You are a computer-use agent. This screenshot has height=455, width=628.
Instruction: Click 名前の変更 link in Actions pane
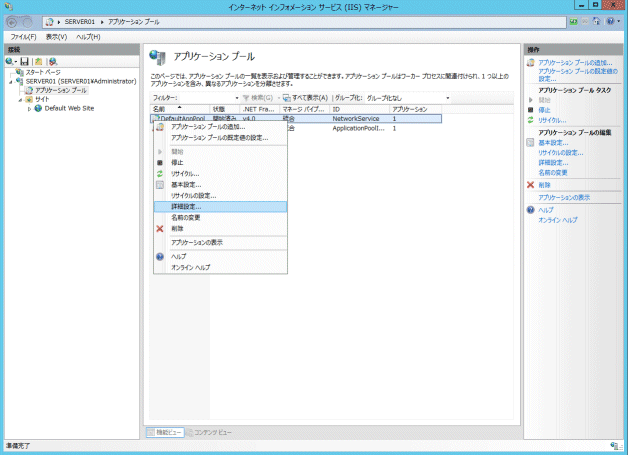[553, 173]
